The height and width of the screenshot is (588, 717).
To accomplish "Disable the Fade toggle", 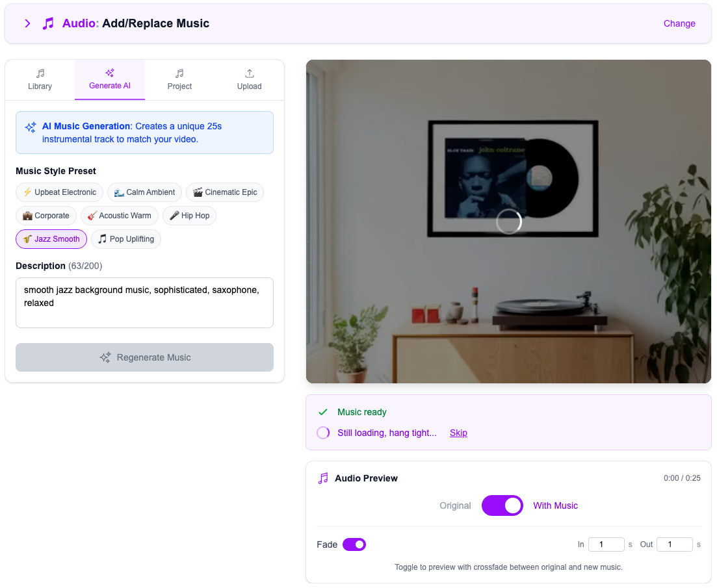I will coord(354,544).
